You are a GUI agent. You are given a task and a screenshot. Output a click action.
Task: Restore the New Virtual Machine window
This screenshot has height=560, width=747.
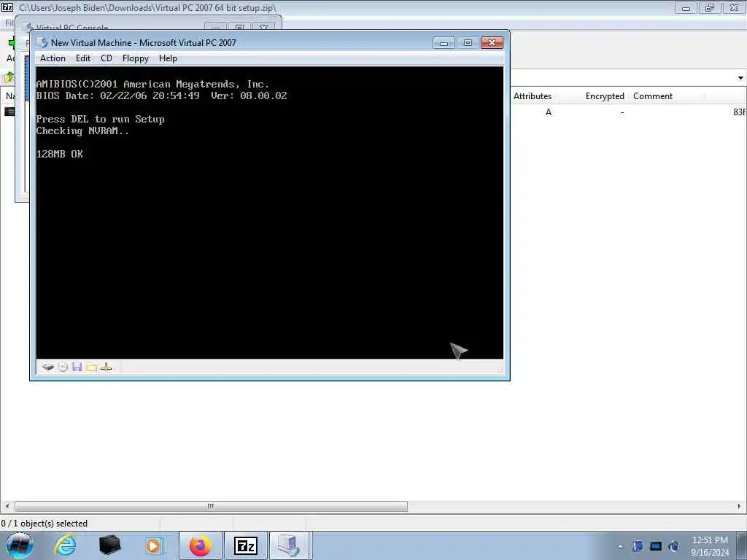[x=468, y=43]
